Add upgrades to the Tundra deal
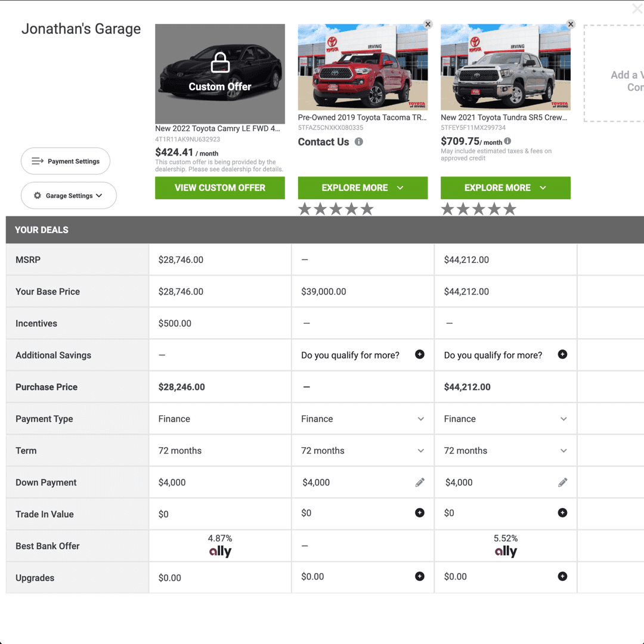The image size is (644, 644). [x=562, y=576]
